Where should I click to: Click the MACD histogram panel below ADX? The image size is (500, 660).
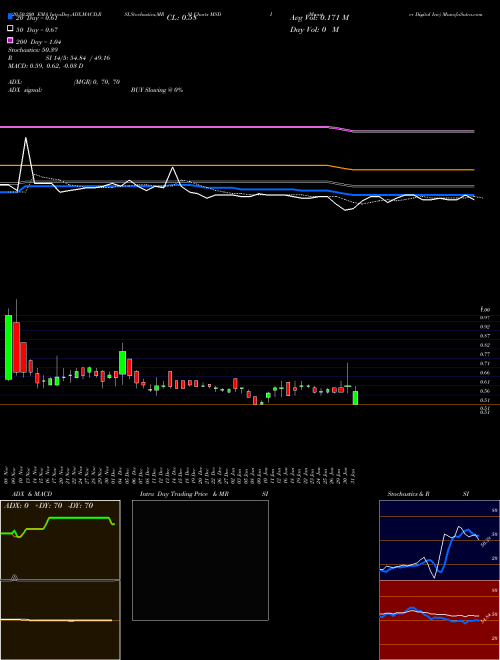(60, 620)
